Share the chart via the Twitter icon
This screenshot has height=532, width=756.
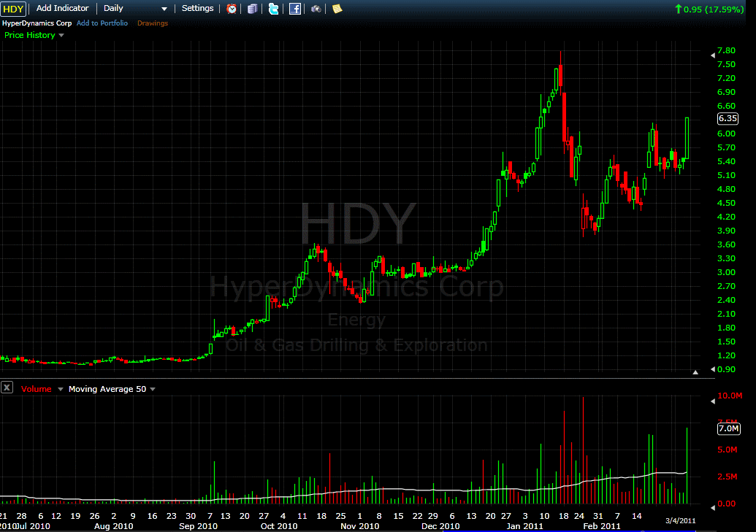273,9
